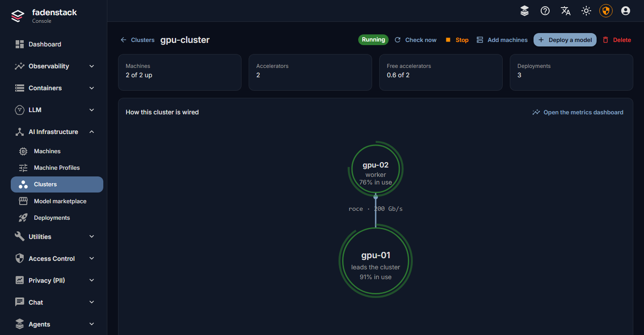Expand the Access Control section chevron
644x335 pixels.
[x=92, y=259]
